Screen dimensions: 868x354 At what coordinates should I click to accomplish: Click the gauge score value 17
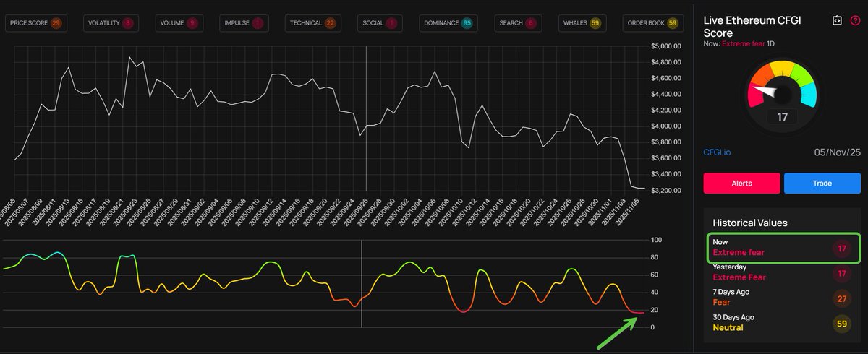click(782, 116)
